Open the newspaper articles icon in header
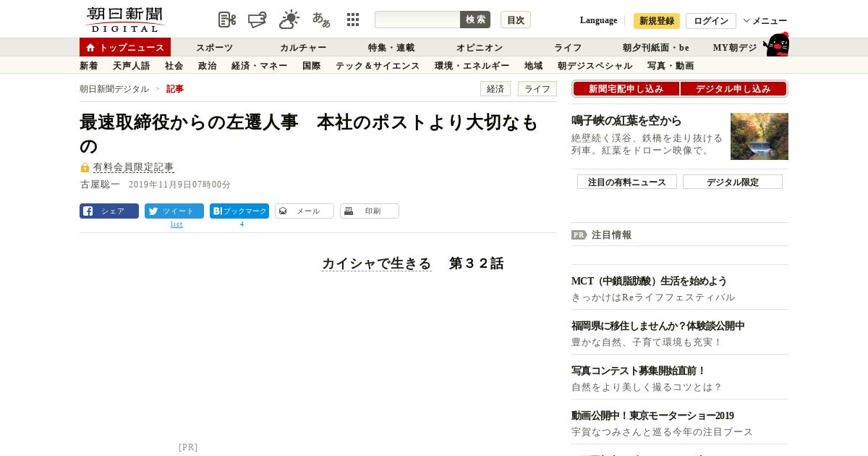The height and width of the screenshot is (456, 868). 227,20
